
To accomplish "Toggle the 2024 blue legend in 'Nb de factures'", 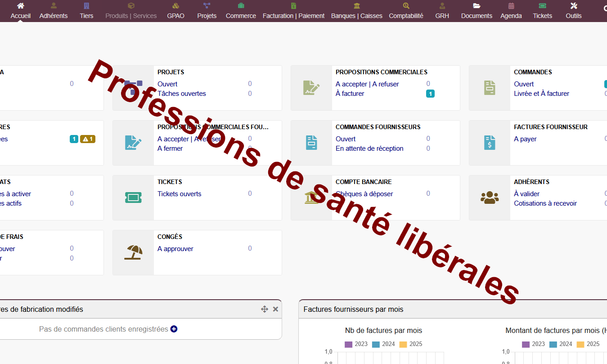I will [x=383, y=344].
